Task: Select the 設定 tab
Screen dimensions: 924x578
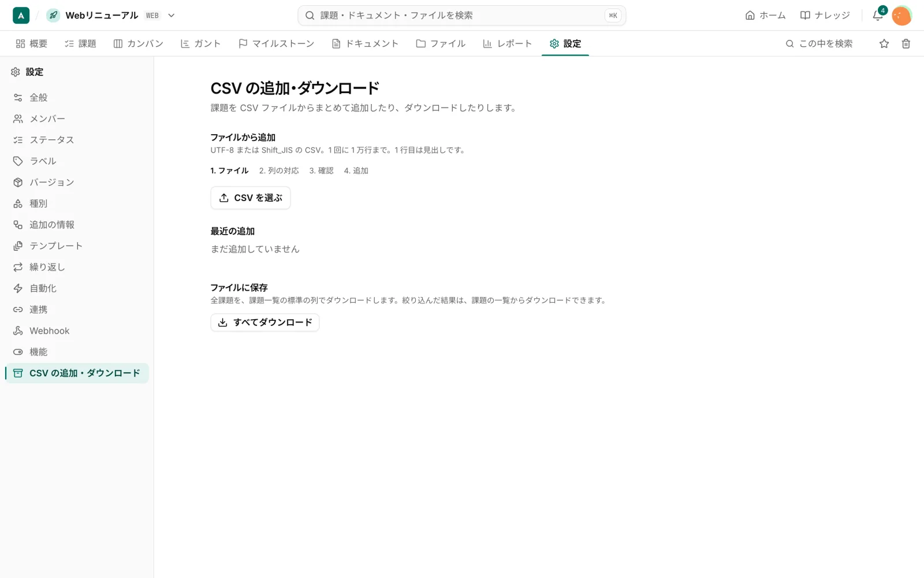Action: (565, 43)
